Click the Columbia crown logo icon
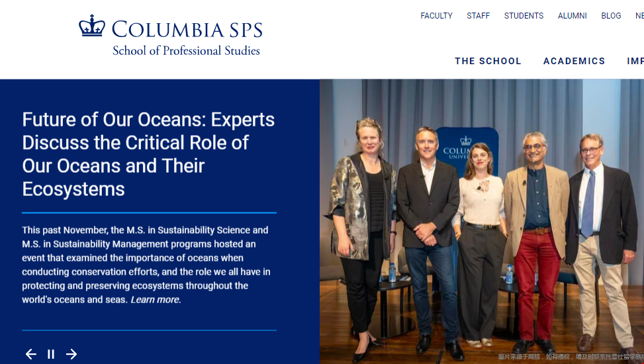Screen dimensions: 644x364 [x=91, y=25]
